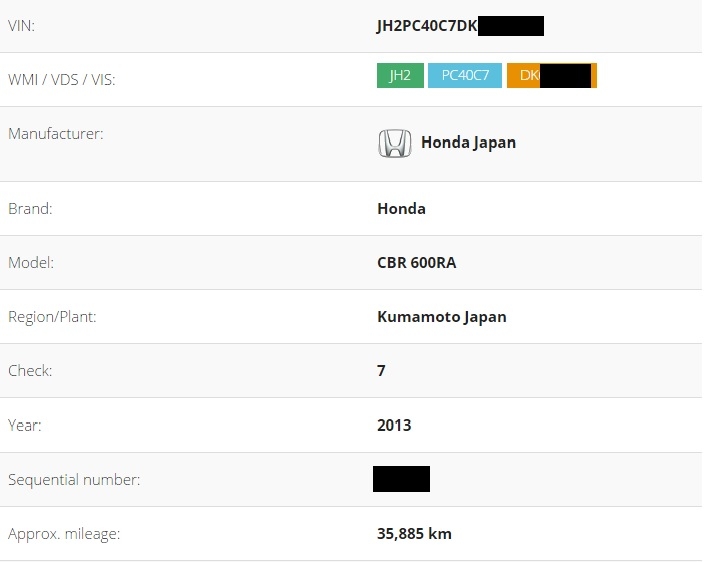The width and height of the screenshot is (715, 562).
Task: Select the check digit value '7'
Action: point(381,370)
